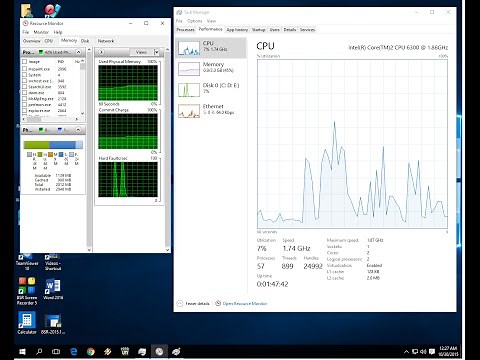The height and width of the screenshot is (360, 480).
Task: Open Resource Monitor Monitor menu
Action: click(41, 32)
